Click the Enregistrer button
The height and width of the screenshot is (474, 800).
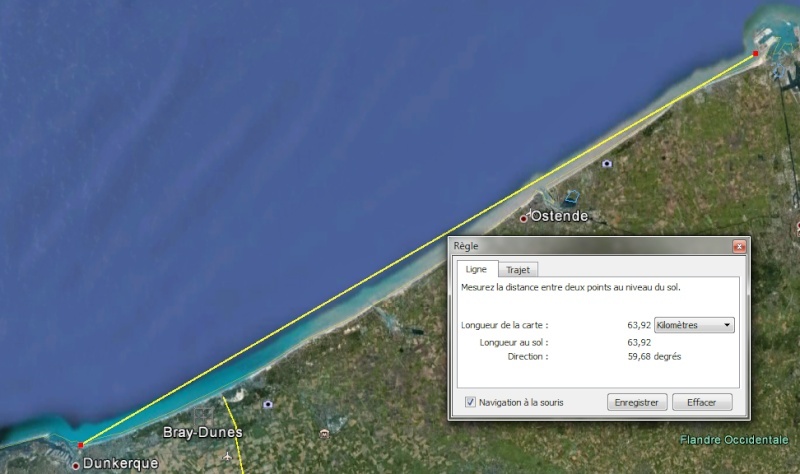(x=637, y=402)
